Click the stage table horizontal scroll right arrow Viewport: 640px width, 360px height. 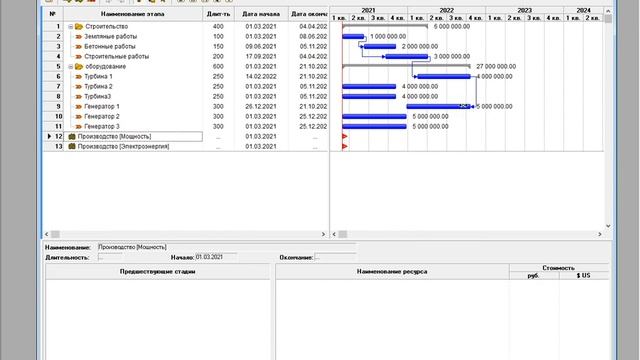pos(323,234)
